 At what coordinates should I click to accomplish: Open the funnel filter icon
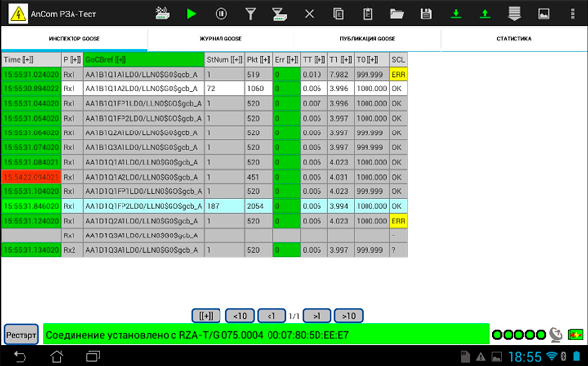pyautogui.click(x=250, y=14)
